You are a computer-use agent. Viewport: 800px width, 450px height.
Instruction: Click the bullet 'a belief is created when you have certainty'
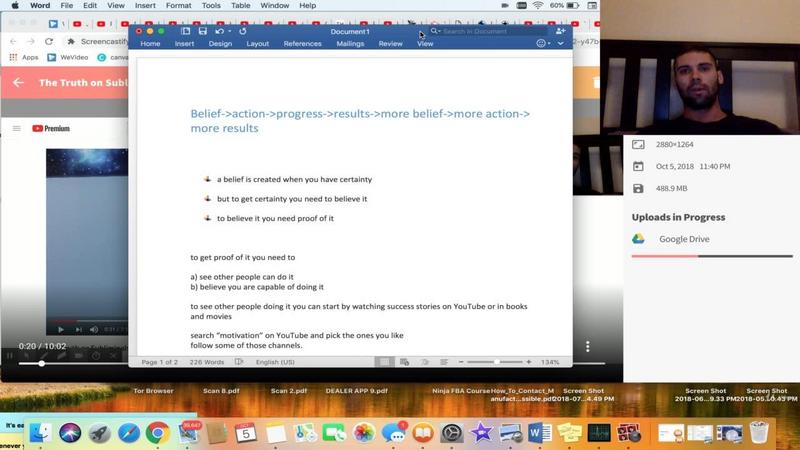[x=294, y=180]
